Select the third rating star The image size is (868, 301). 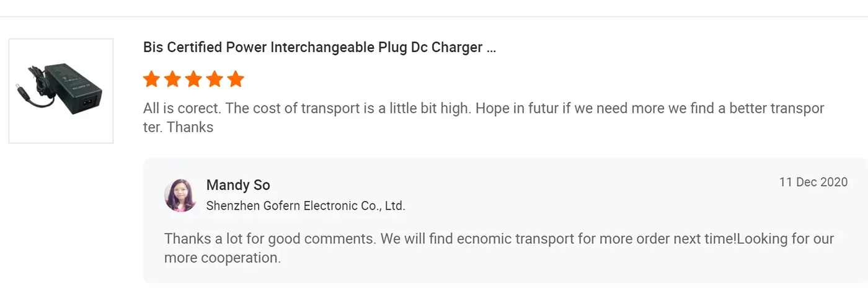pyautogui.click(x=193, y=79)
